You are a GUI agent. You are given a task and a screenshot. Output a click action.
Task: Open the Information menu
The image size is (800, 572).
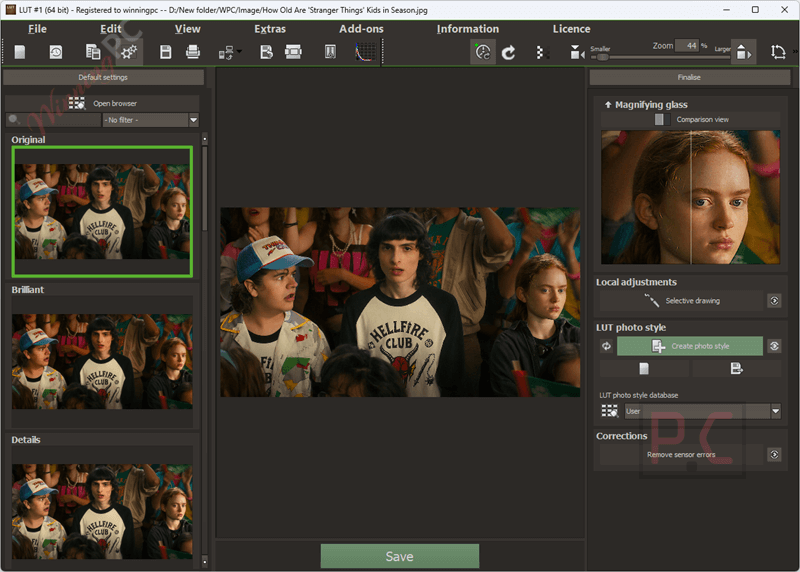click(x=468, y=29)
